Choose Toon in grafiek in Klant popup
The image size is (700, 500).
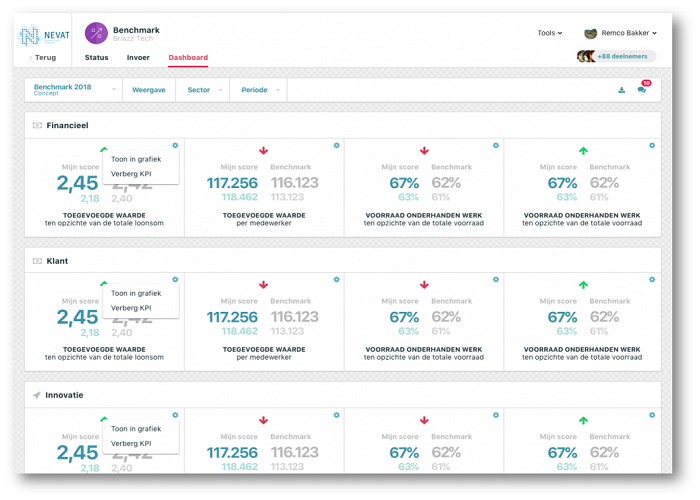(x=136, y=293)
